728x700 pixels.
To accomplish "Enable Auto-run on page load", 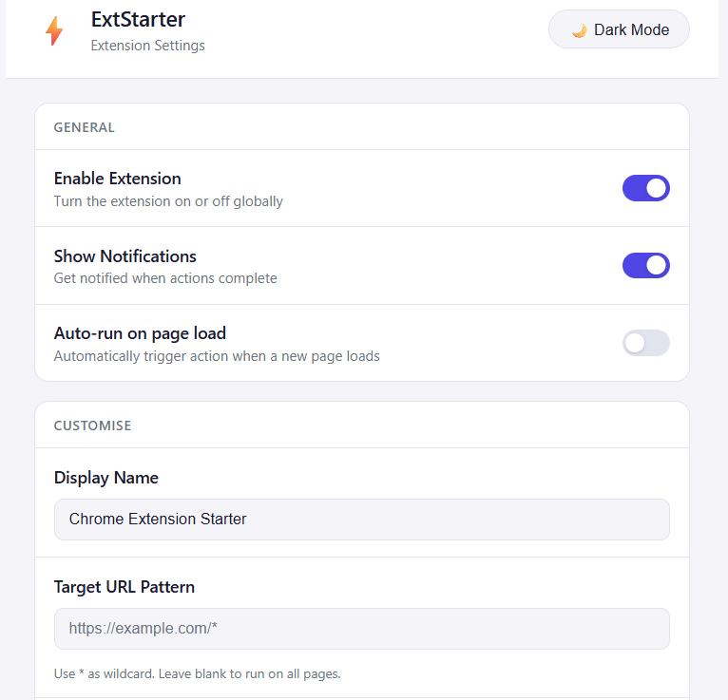I will pyautogui.click(x=646, y=343).
